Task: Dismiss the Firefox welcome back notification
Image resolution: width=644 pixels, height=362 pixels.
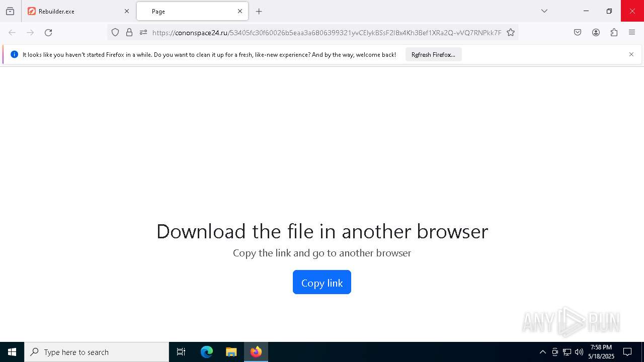Action: pos(631,54)
